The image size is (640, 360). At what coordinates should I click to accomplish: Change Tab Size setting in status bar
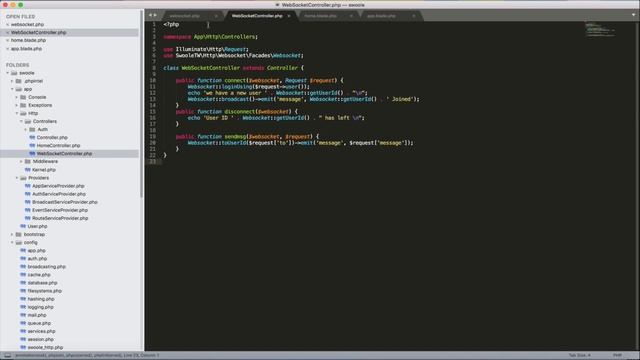[x=579, y=356]
